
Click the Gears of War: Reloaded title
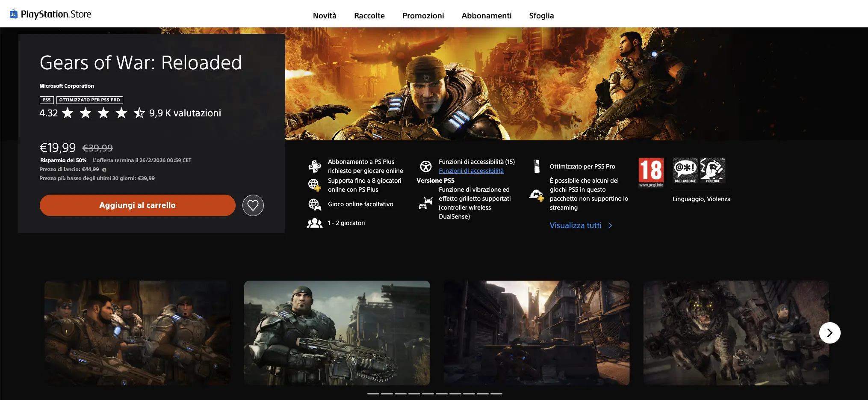coord(141,63)
